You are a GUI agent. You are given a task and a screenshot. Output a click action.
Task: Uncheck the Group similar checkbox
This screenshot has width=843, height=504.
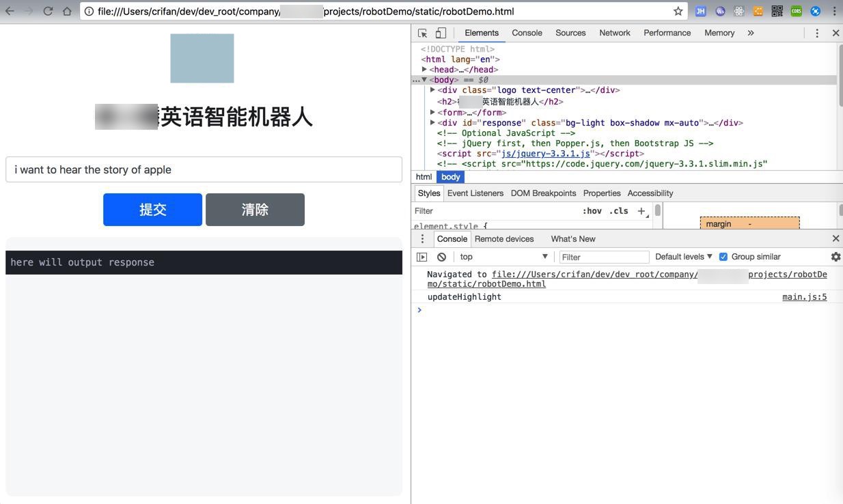pos(723,257)
